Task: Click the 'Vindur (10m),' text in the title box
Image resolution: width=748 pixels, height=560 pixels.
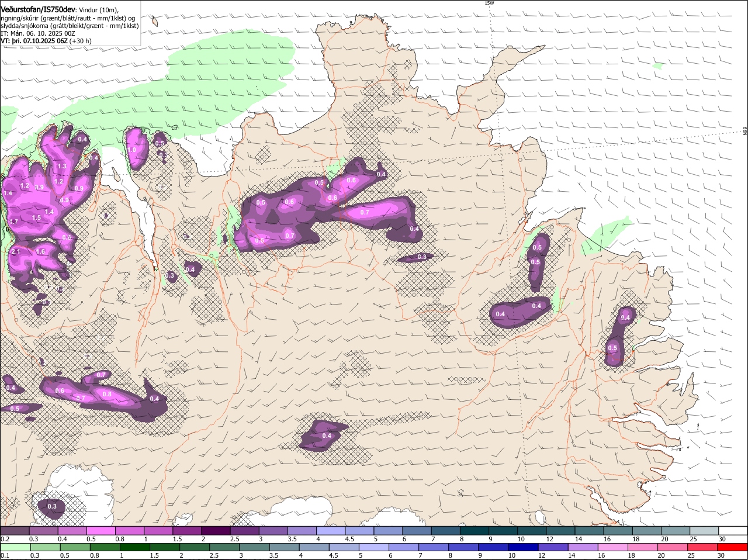Action: click(x=99, y=11)
